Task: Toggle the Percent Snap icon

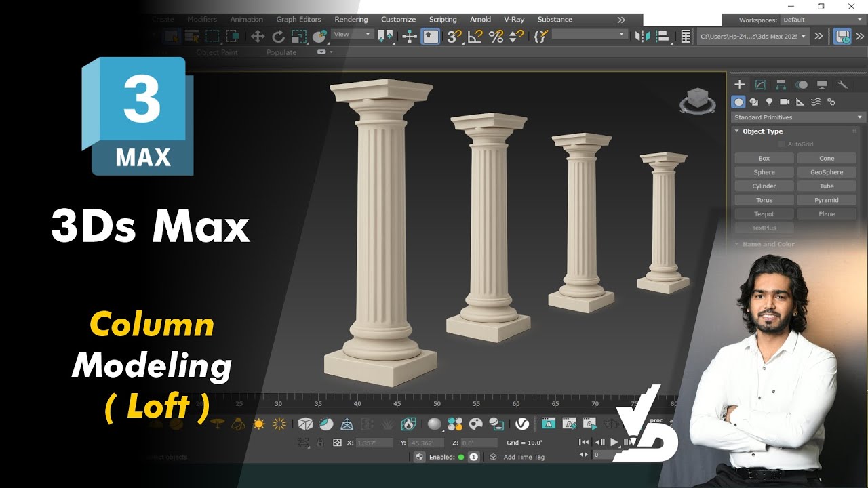Action: click(x=496, y=37)
